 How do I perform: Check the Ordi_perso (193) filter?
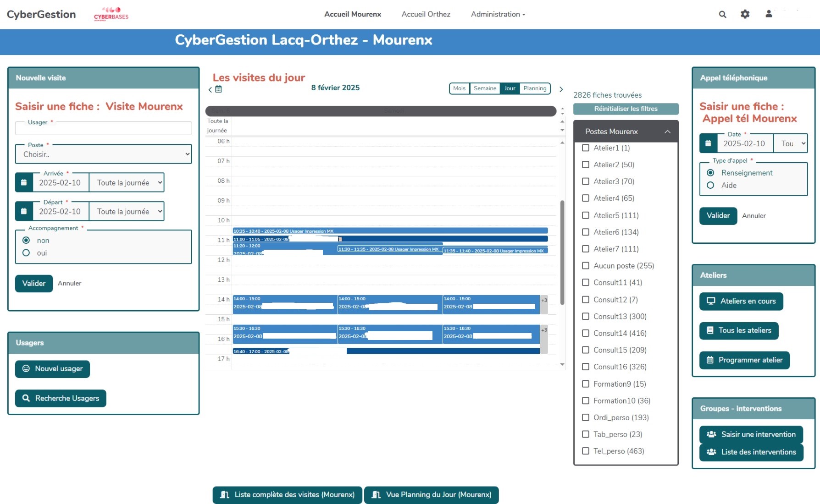586,417
